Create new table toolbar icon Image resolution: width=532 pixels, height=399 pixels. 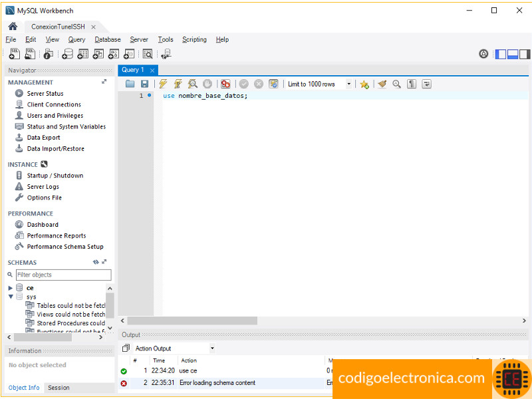pyautogui.click(x=82, y=54)
